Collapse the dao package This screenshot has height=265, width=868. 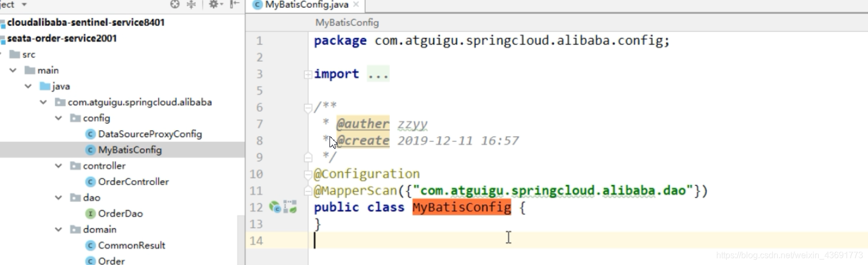58,198
